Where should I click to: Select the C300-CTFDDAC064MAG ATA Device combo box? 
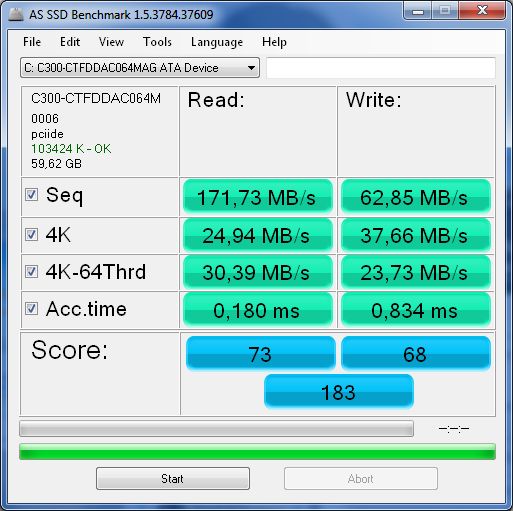pyautogui.click(x=140, y=68)
